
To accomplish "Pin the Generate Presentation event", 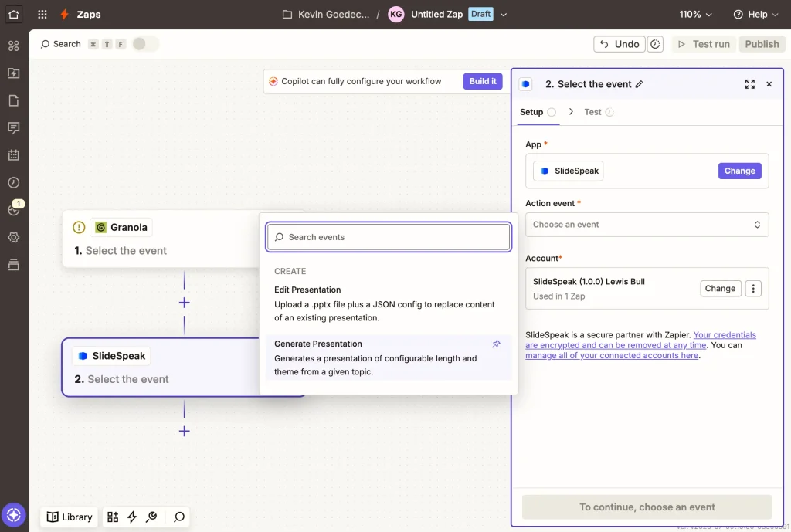I will tap(497, 344).
